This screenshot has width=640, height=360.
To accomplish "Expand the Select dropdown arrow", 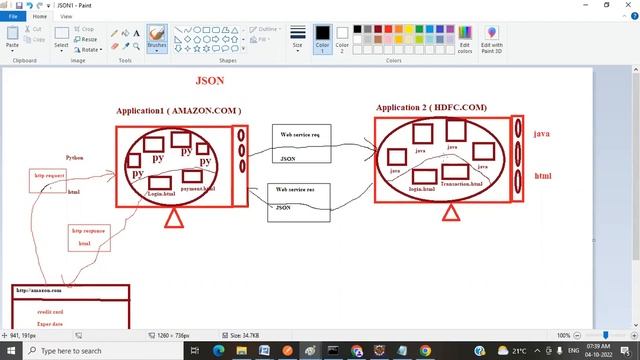I will pos(61,51).
